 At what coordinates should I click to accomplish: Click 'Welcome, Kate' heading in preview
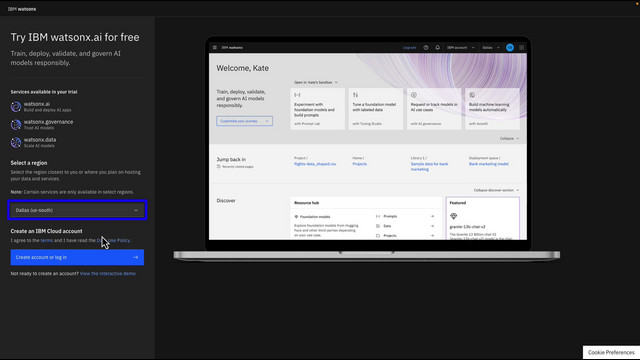click(242, 68)
